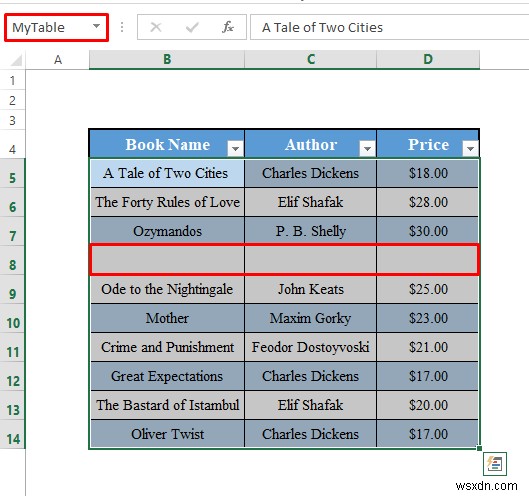Select column D header
The width and height of the screenshot is (529, 496).
[428, 60]
